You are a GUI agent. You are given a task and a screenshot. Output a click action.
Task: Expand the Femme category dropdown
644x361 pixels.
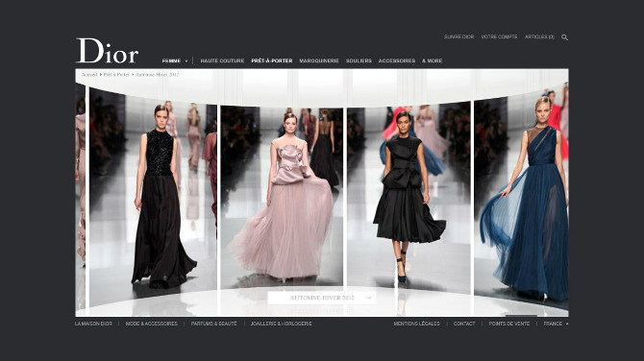click(x=175, y=60)
